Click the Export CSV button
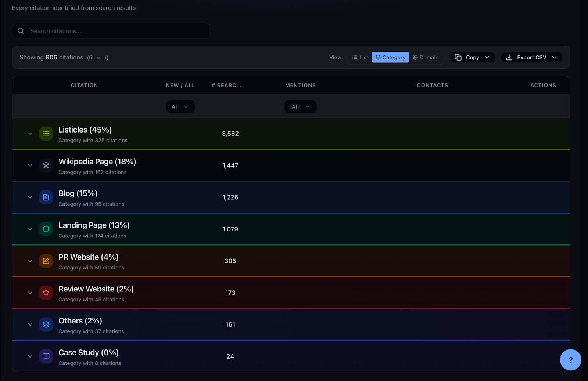Image resolution: width=588 pixels, height=381 pixels. click(531, 57)
